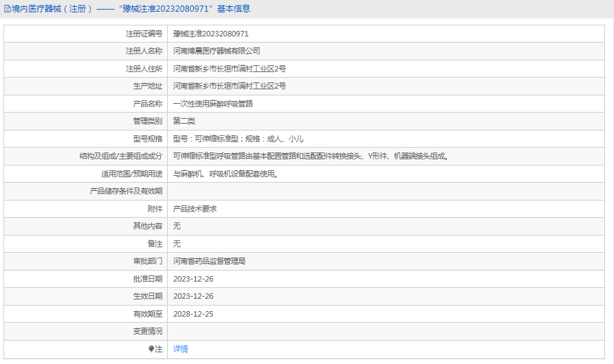Click expiry date 2028-12-25
The width and height of the screenshot is (614, 364).
tap(193, 314)
